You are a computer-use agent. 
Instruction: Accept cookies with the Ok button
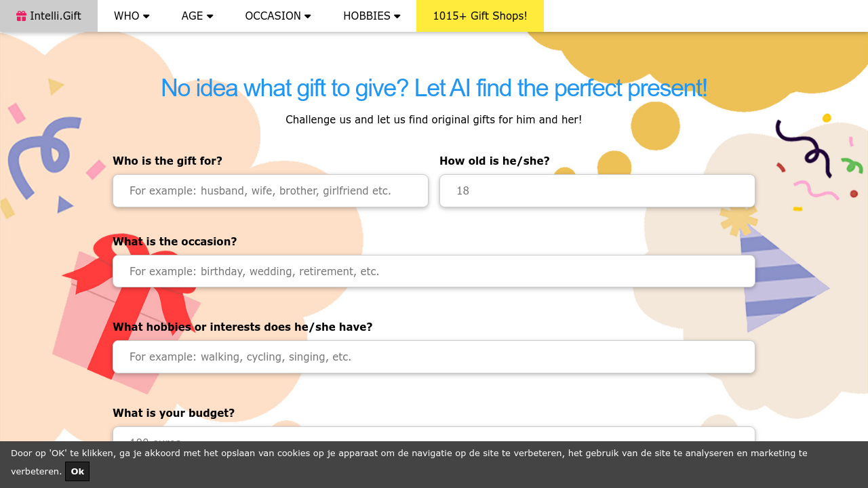point(77,471)
